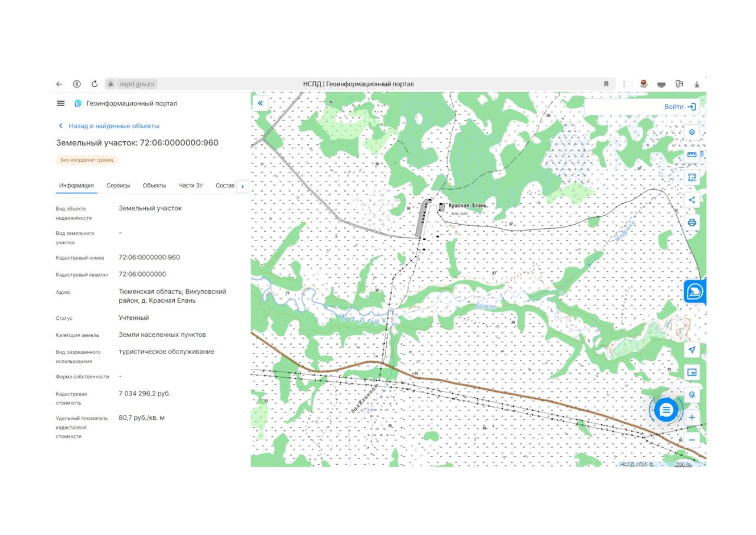Click the туристическое обслуживание value
This screenshot has width=756, height=535.
coord(167,352)
